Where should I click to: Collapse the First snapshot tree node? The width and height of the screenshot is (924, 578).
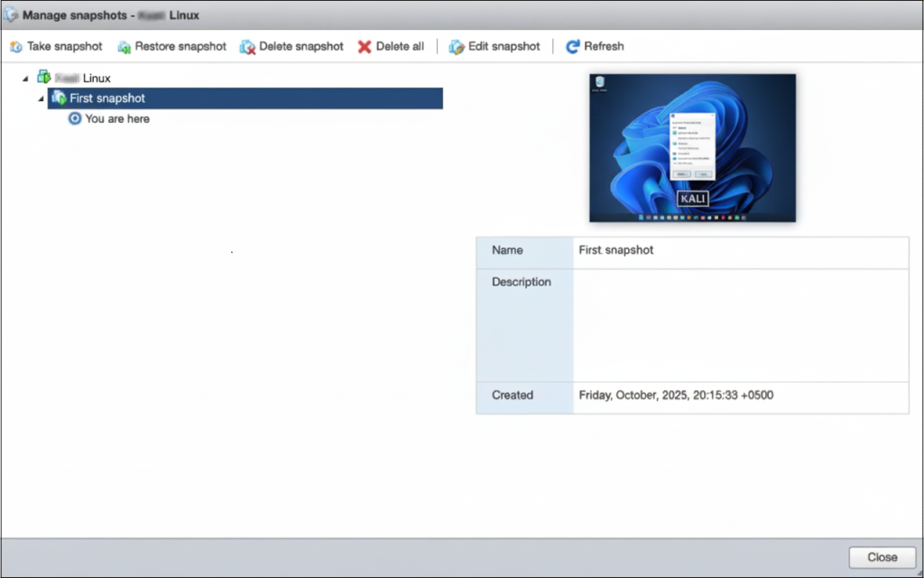[40, 98]
